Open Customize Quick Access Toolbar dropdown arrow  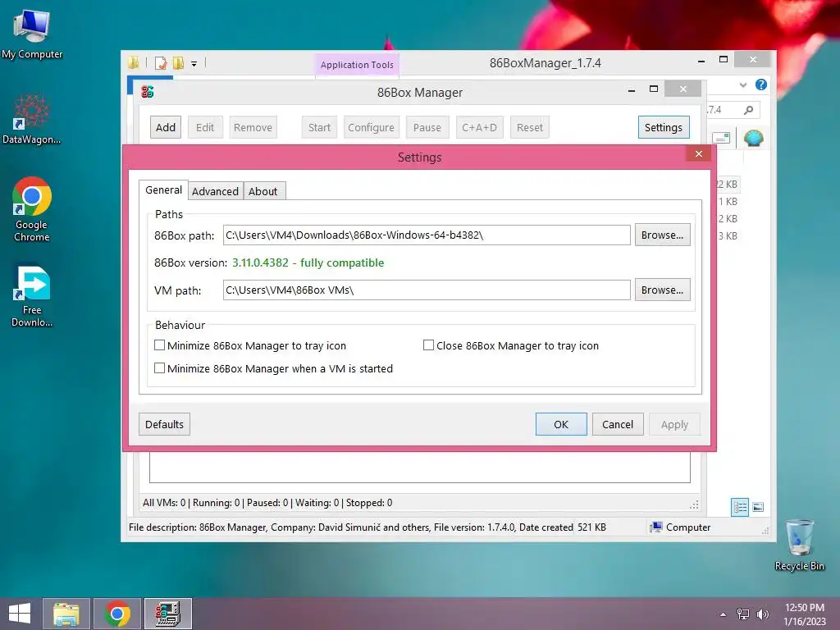coord(194,64)
